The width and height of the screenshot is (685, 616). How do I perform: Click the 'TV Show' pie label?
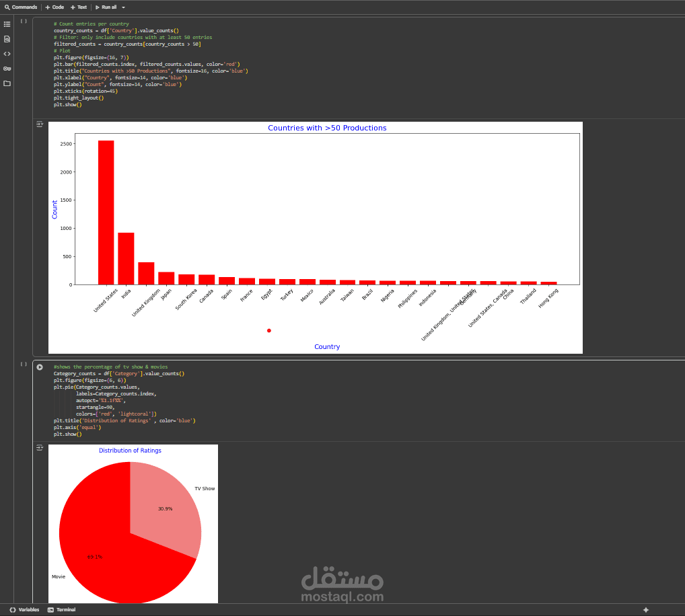tap(205, 488)
